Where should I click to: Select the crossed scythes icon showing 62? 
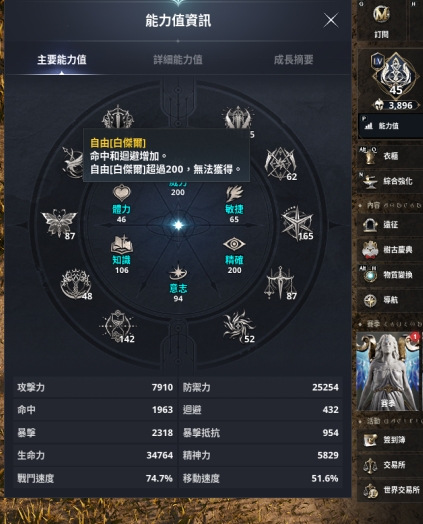[280, 164]
